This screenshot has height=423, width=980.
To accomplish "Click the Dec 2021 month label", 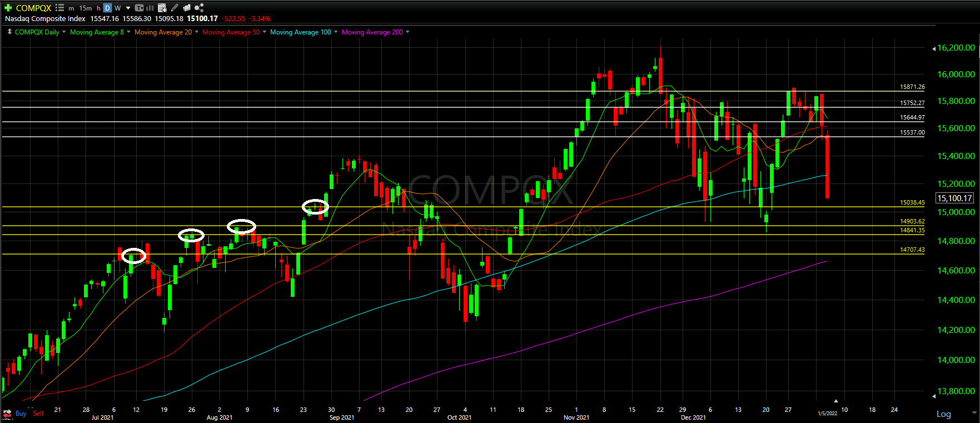I will (693, 417).
